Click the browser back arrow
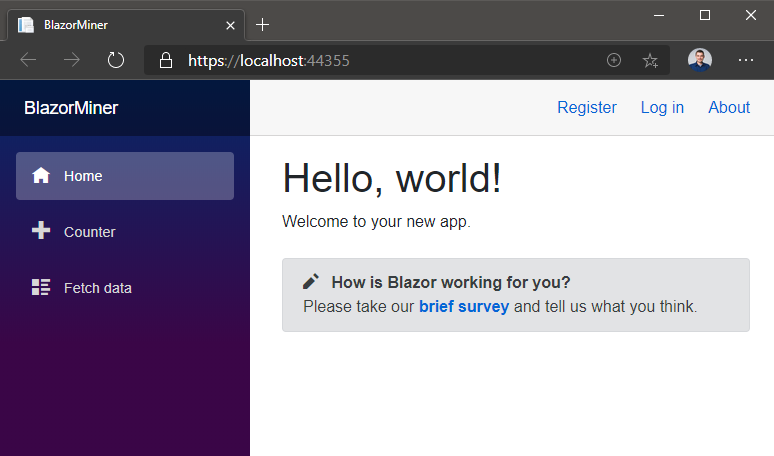The image size is (774, 456). (x=28, y=60)
